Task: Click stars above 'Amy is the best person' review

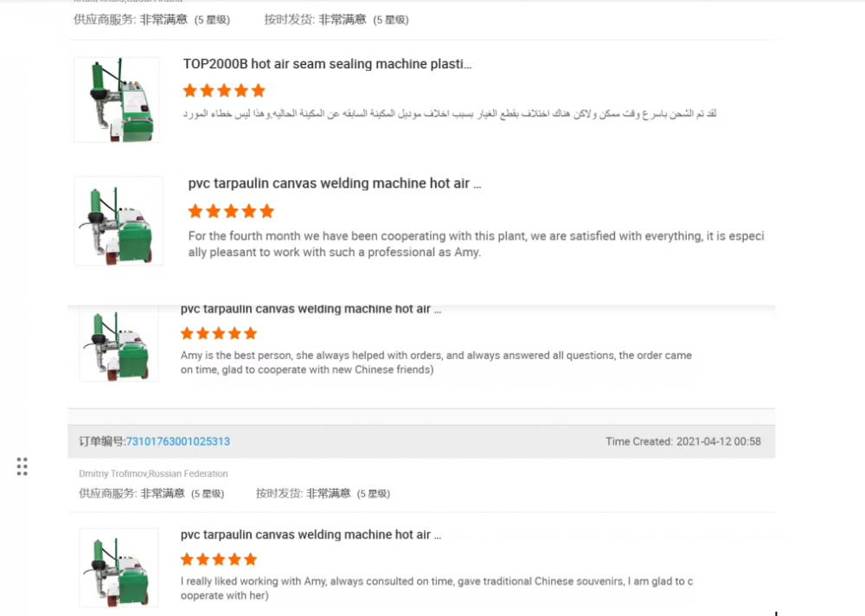Action: coord(219,333)
